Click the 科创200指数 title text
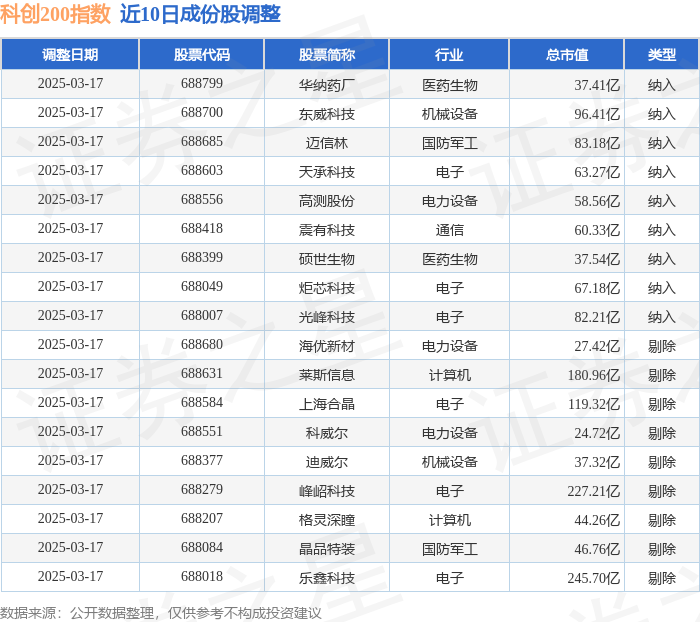The height and width of the screenshot is (622, 700). tap(55, 14)
